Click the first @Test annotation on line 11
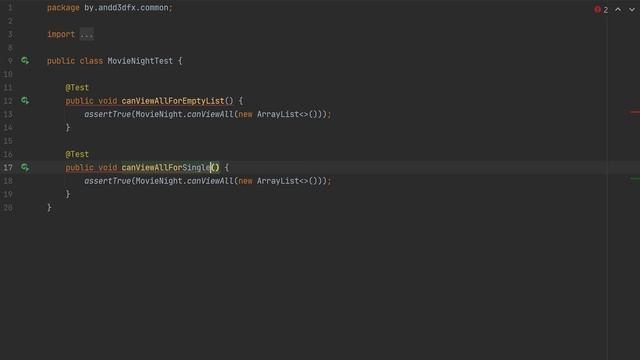Screen dimensions: 640x360 click(77, 88)
